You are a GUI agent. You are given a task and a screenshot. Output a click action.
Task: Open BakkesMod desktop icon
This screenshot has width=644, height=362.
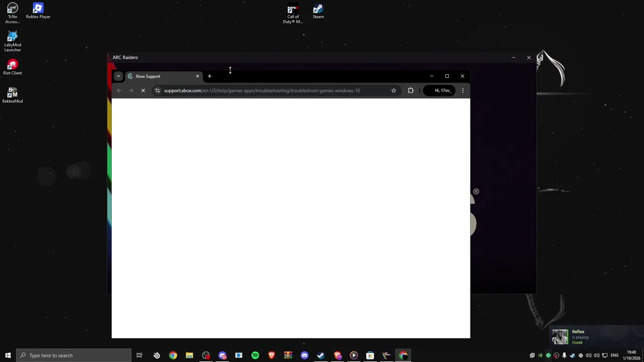pyautogui.click(x=13, y=96)
